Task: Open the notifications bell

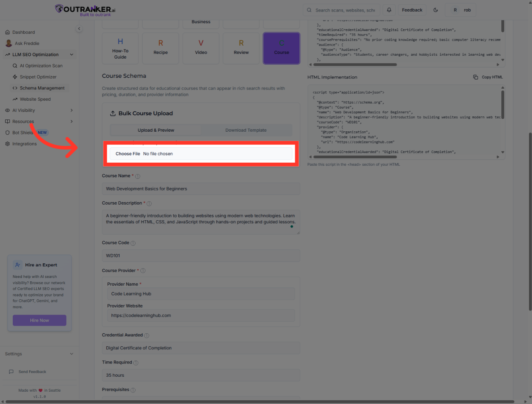Action: [x=389, y=10]
